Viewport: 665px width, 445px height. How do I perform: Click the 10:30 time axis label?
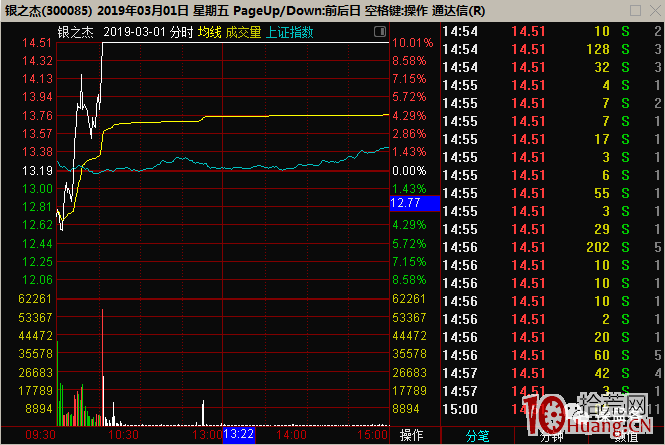click(x=123, y=435)
